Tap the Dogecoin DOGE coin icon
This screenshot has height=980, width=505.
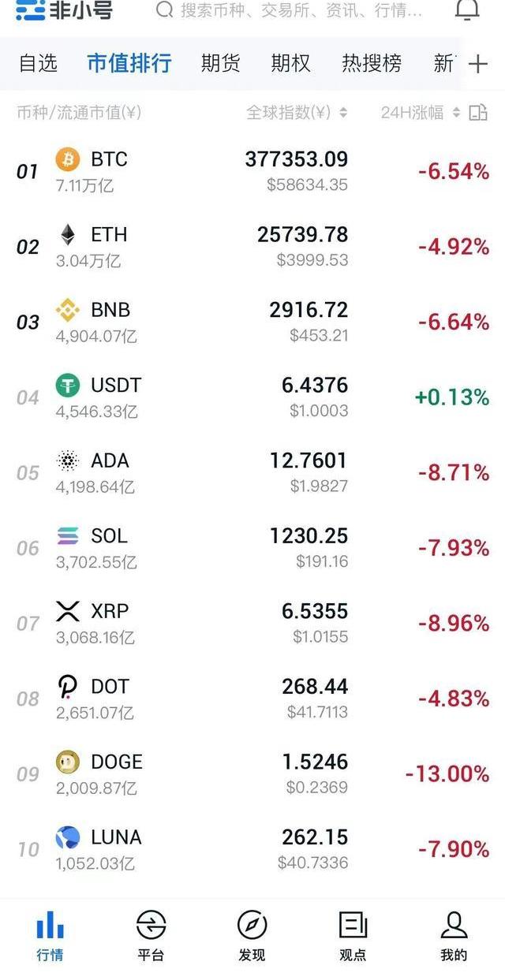click(68, 762)
